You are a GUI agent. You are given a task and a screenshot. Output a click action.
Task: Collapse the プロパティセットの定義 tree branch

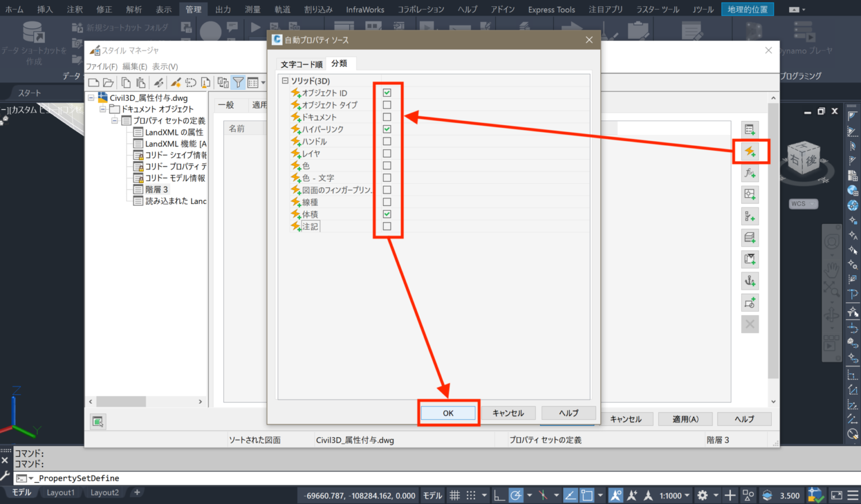point(115,121)
